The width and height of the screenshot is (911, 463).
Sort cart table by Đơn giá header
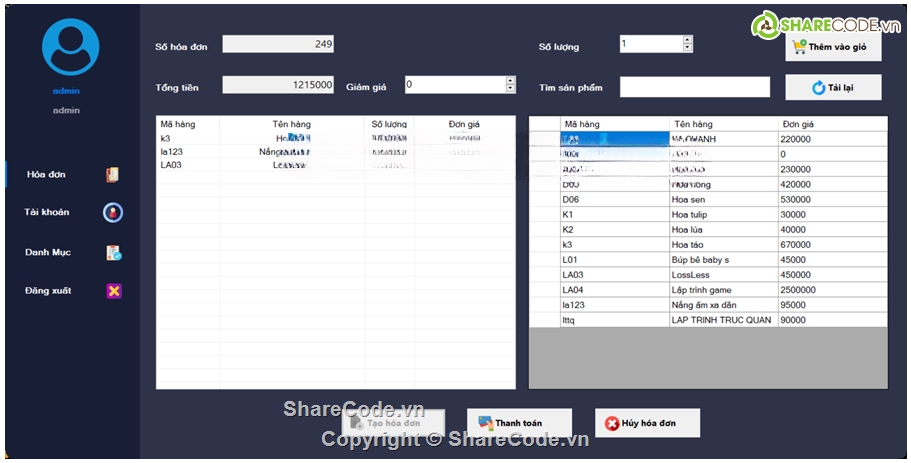point(464,124)
